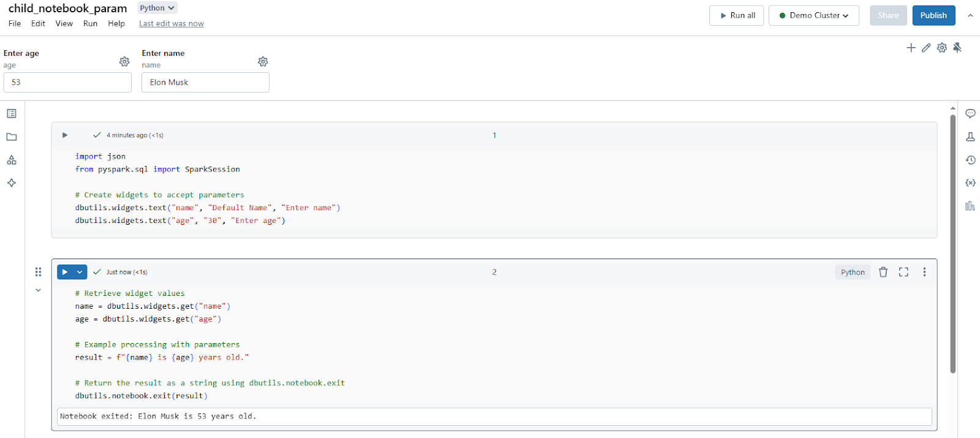Open the Last edit was now link
This screenshot has width=980, height=438.
tap(171, 23)
